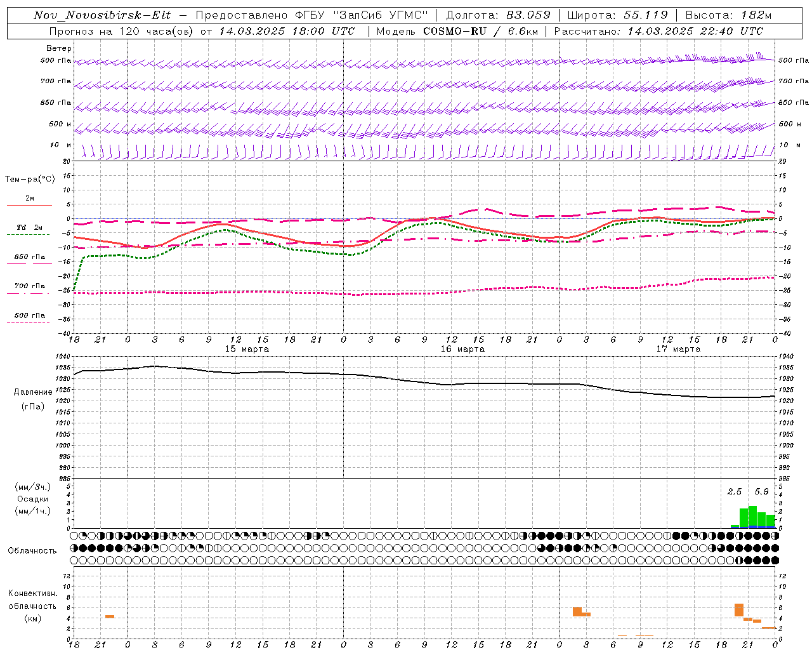812x650 pixels.
Task: Click the Конвективн. облачность label
Action: coord(32,600)
